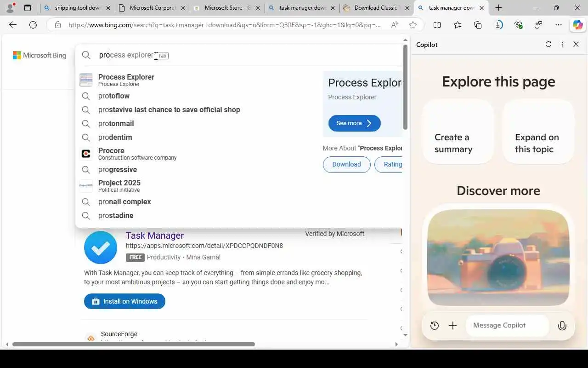This screenshot has height=368, width=588.
Task: Click See more button for Process Explorer
Action: pos(354,123)
